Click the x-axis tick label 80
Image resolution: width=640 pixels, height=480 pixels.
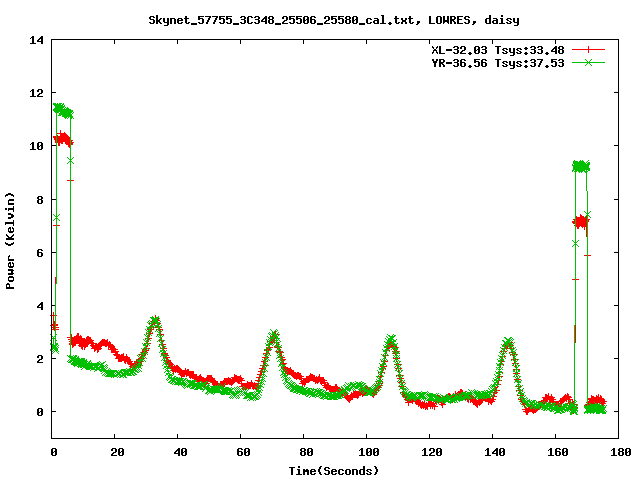click(x=306, y=452)
